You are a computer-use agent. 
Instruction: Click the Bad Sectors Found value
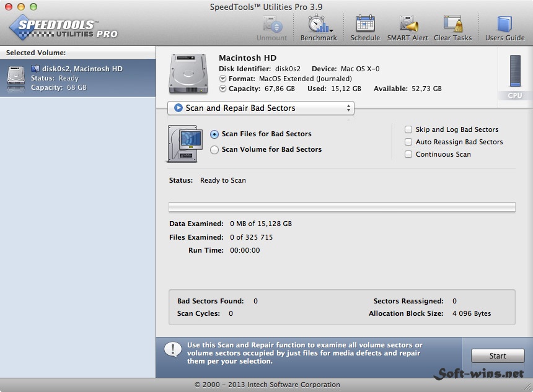tap(255, 301)
